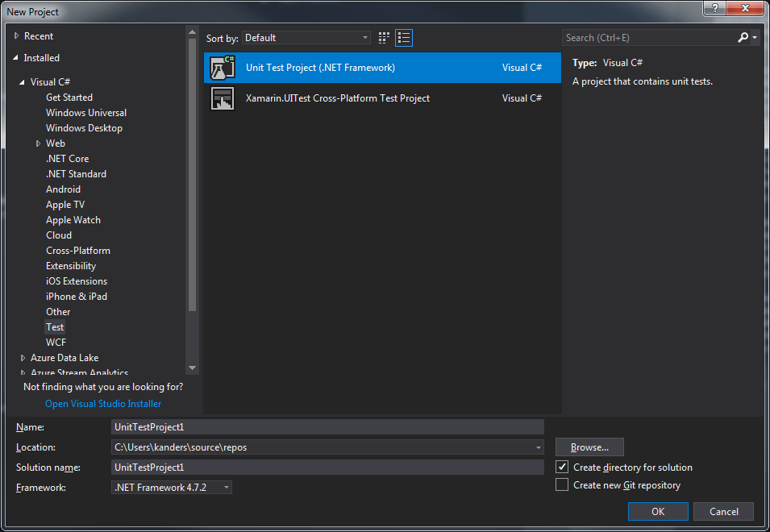Switch to medium icons list view
This screenshot has width=770, height=532.
(x=404, y=38)
